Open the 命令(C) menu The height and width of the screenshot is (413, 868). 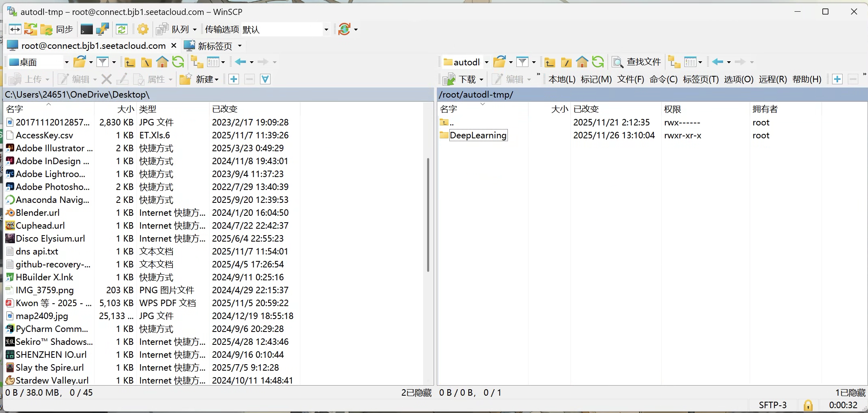click(x=663, y=79)
